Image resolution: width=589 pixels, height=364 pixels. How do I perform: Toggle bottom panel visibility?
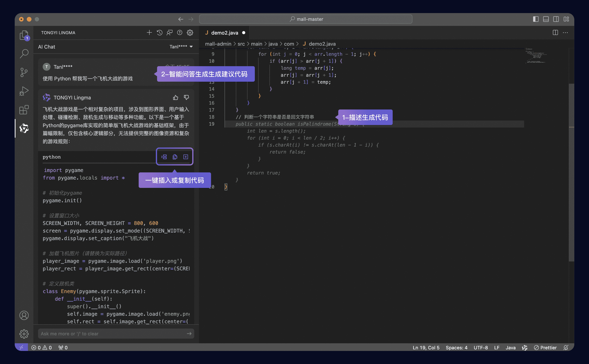click(546, 19)
